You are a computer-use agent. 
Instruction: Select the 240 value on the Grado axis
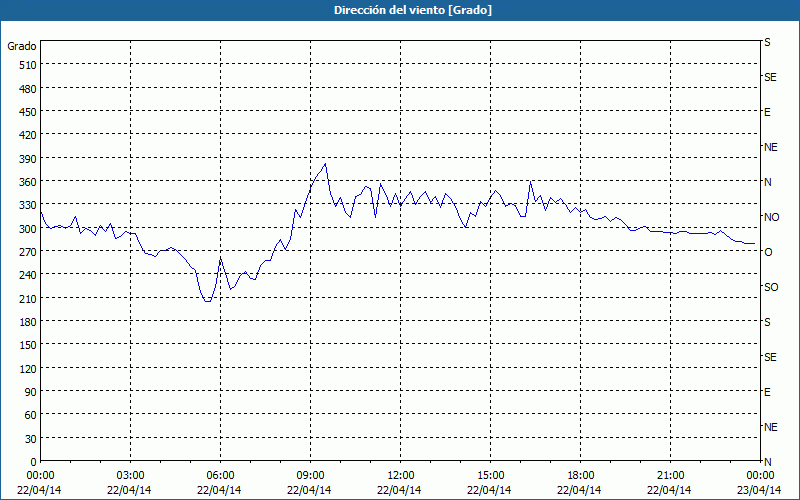click(x=28, y=275)
